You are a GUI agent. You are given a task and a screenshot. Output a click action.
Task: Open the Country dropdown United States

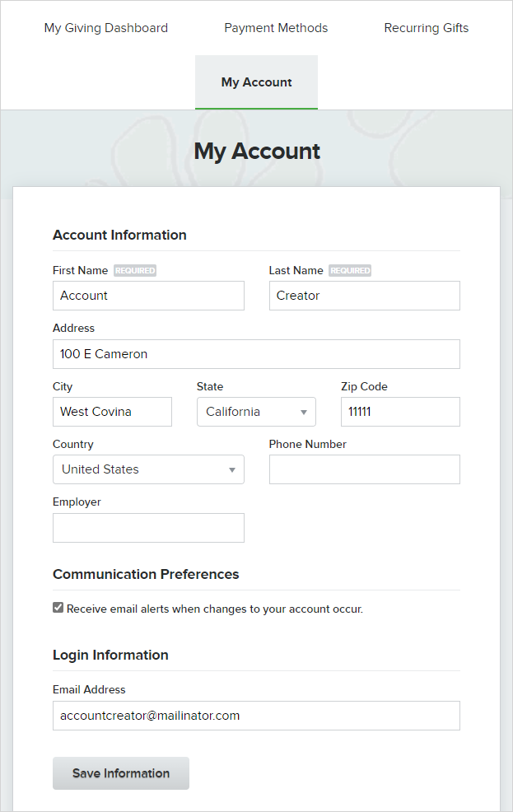pyautogui.click(x=148, y=469)
